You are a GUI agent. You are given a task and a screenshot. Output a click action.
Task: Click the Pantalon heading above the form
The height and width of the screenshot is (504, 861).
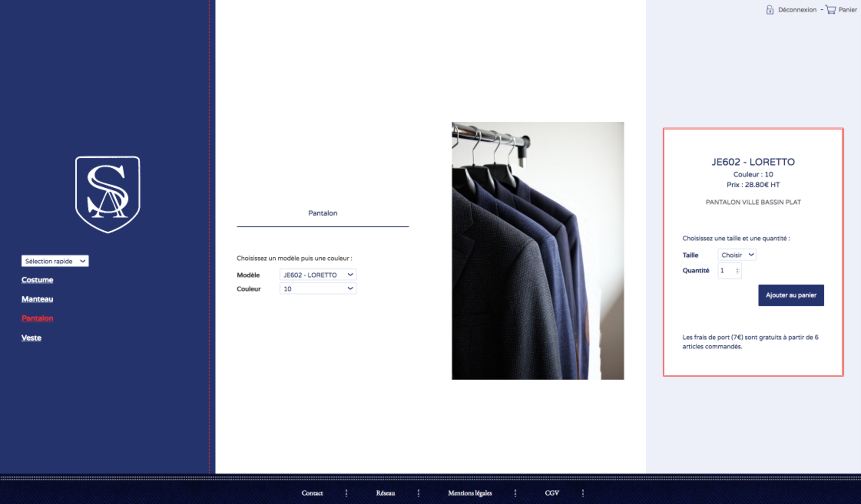coord(322,213)
